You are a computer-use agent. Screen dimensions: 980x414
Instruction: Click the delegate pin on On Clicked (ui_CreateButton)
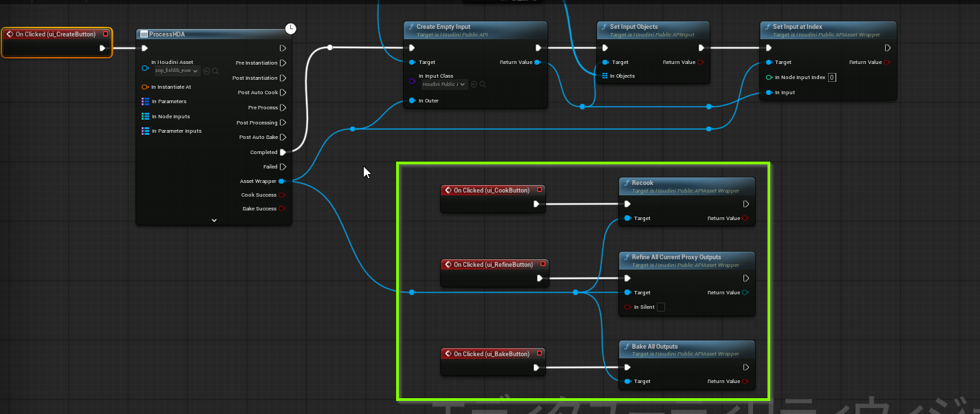coord(105,34)
